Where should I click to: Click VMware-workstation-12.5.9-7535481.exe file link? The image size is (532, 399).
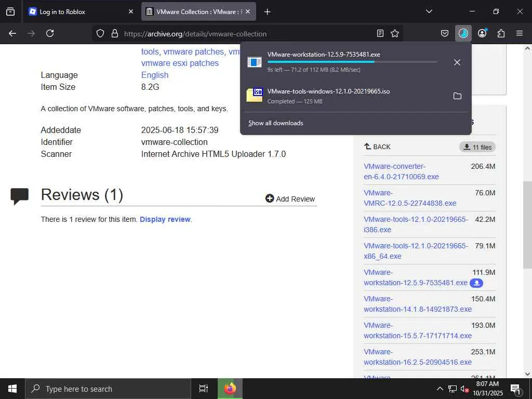(416, 277)
